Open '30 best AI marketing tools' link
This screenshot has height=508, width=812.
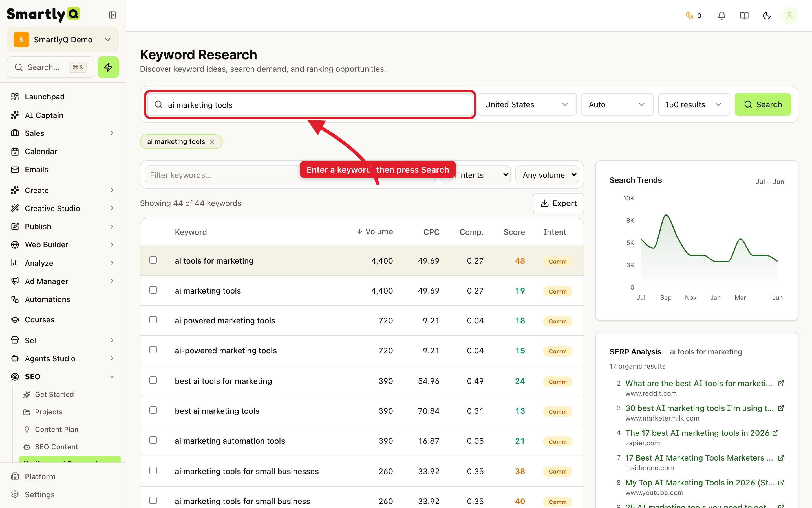tap(699, 408)
